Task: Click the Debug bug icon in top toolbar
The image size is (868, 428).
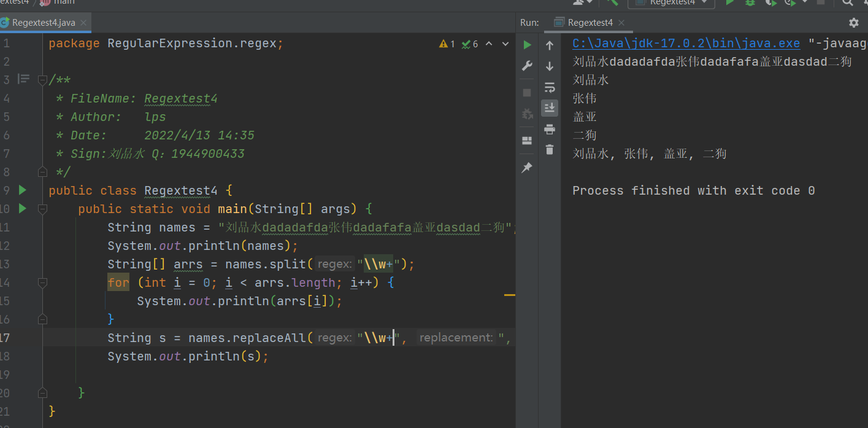Action: pos(750,2)
